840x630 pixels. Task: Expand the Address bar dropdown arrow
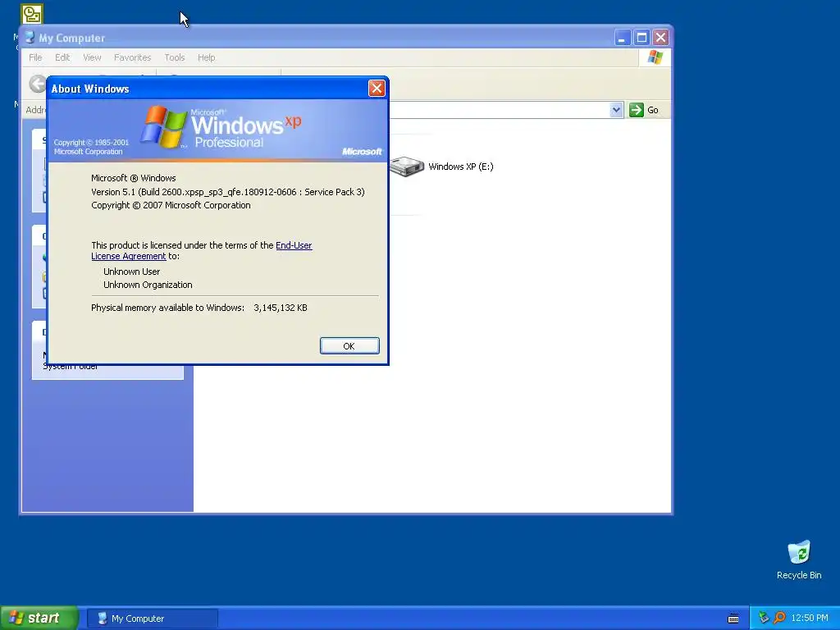pos(616,110)
